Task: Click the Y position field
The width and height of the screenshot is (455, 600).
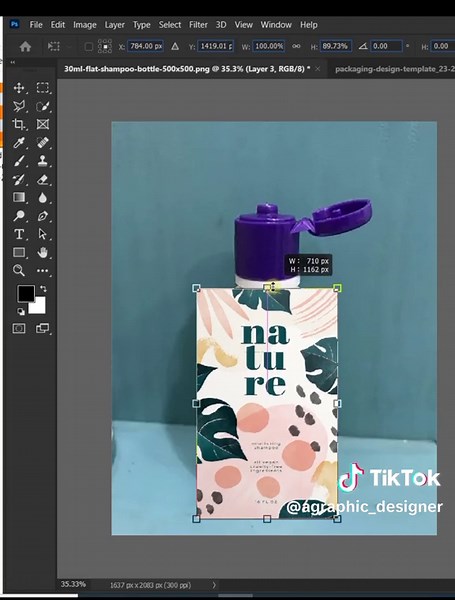Action: 216,46
